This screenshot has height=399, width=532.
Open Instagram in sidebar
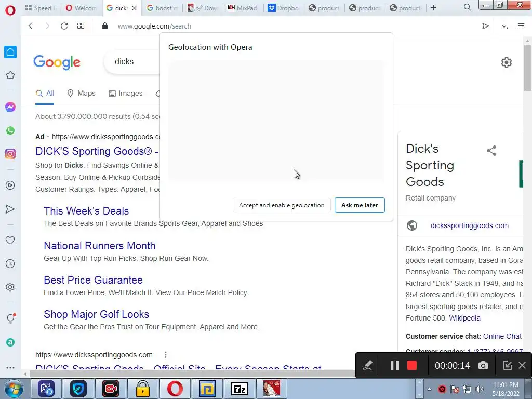[10, 154]
